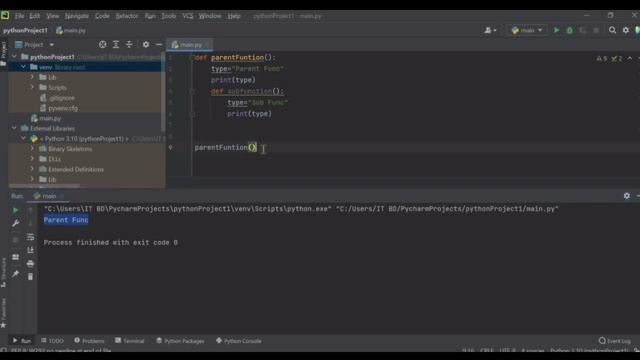The width and height of the screenshot is (640, 360).
Task: Collapse the pythonProject1 root folder
Action: tap(14, 57)
